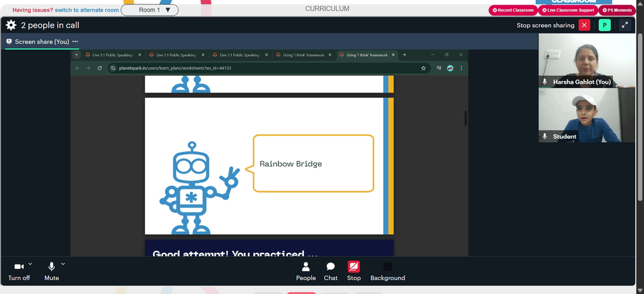The height and width of the screenshot is (294, 644).
Task: Click Harsha Gahlot (You) video thumbnail
Action: pyautogui.click(x=587, y=60)
